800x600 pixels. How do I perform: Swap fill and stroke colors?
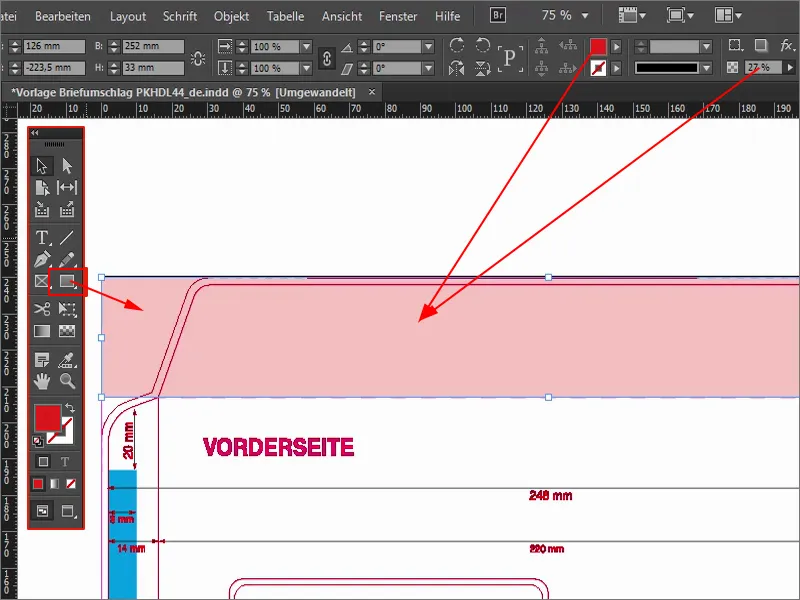70,408
